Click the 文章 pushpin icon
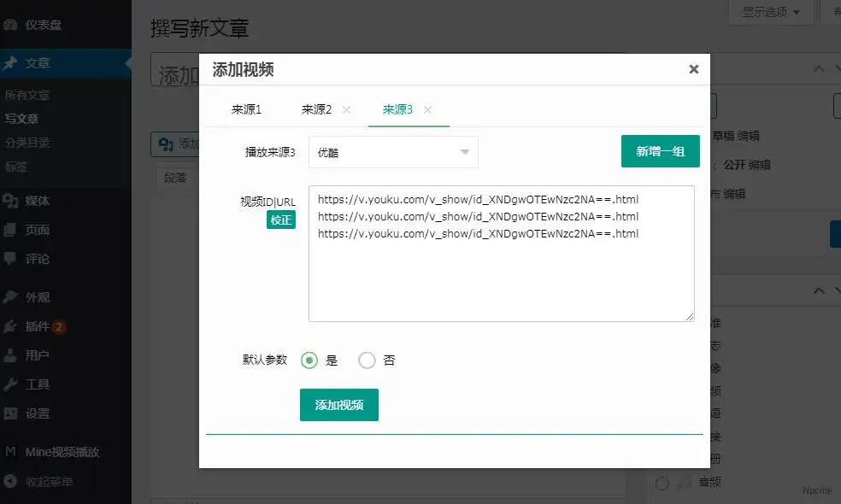This screenshot has height=504, width=841. pos(12,62)
